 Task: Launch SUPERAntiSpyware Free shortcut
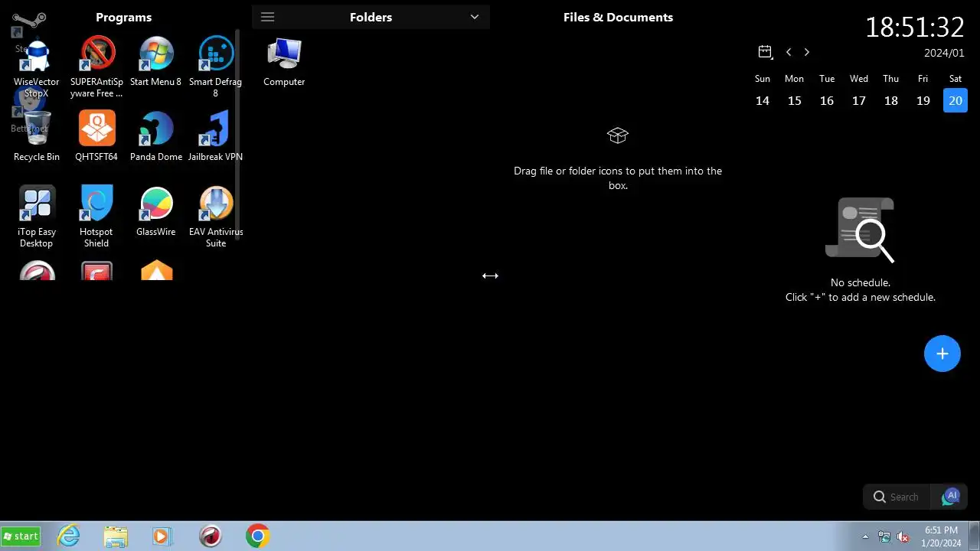click(x=96, y=67)
